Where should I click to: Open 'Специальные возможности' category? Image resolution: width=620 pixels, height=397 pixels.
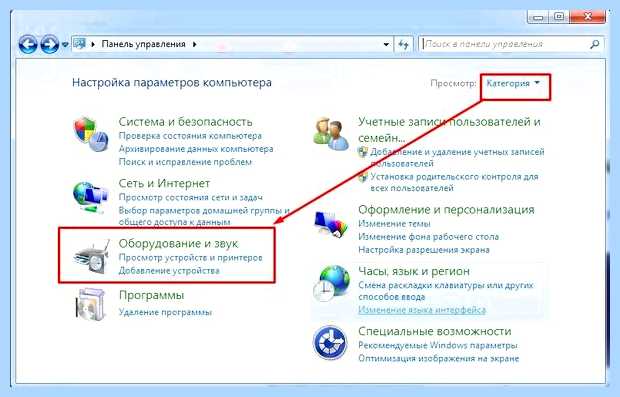pos(435,331)
